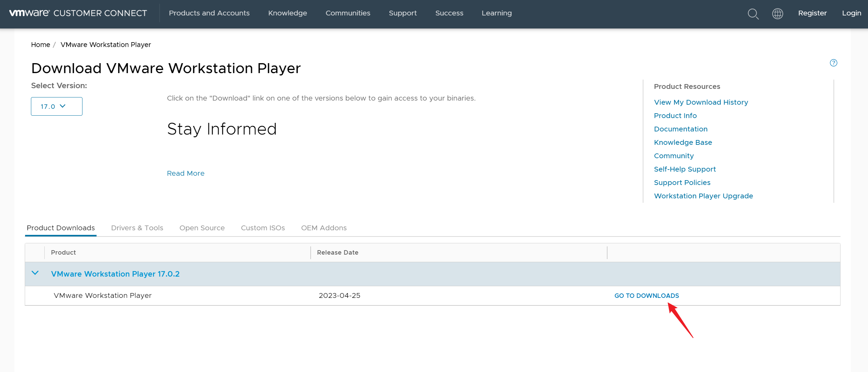Click GO TO DOWNLOADS link

[646, 295]
